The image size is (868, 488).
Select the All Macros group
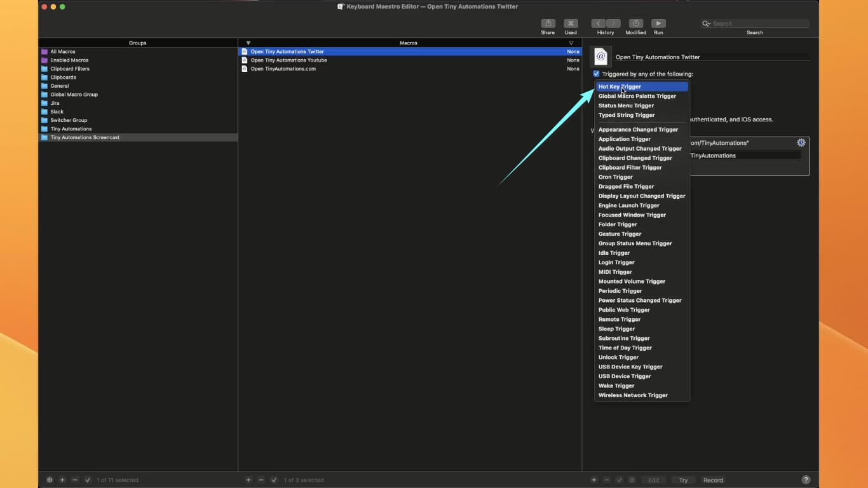coord(138,51)
